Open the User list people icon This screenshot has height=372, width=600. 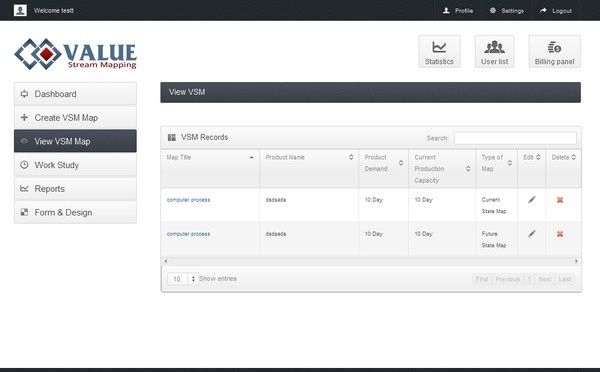pos(494,47)
